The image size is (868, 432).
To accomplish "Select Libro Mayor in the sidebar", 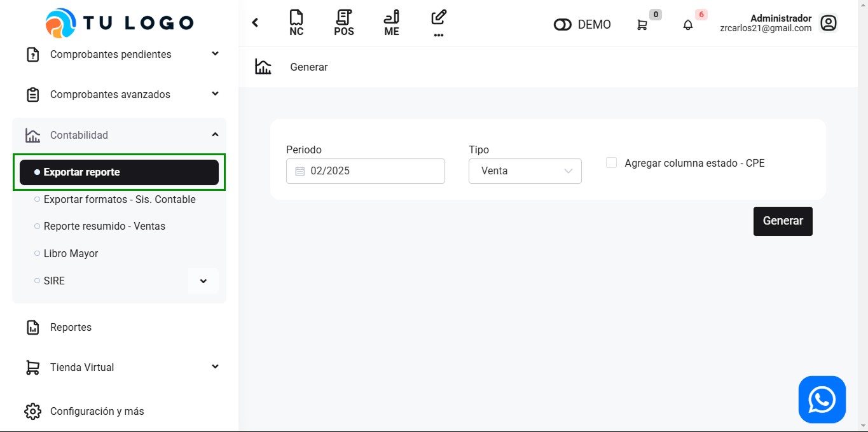I will point(71,253).
